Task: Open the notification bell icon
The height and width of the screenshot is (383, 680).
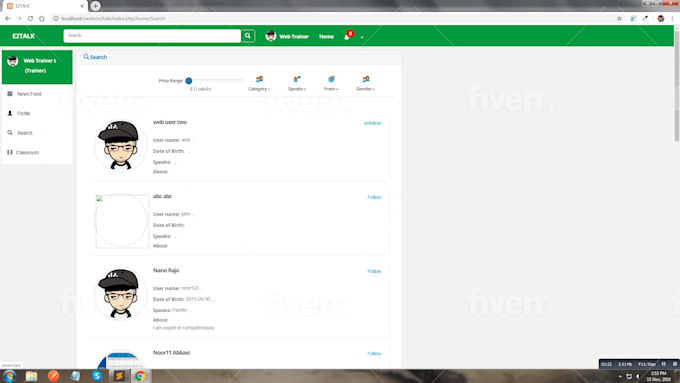Action: (x=347, y=37)
